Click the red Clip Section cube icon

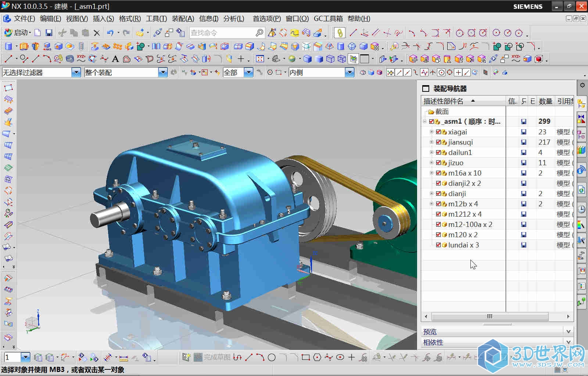click(x=538, y=59)
